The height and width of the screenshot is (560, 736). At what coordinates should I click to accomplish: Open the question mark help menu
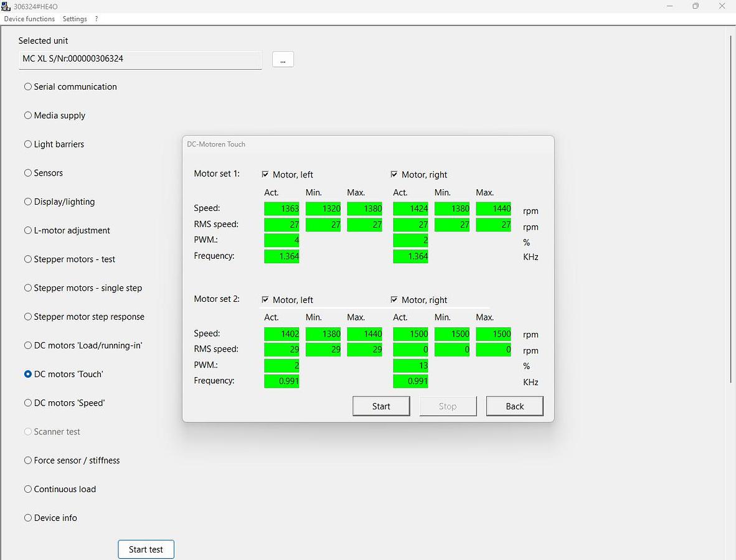tap(97, 19)
